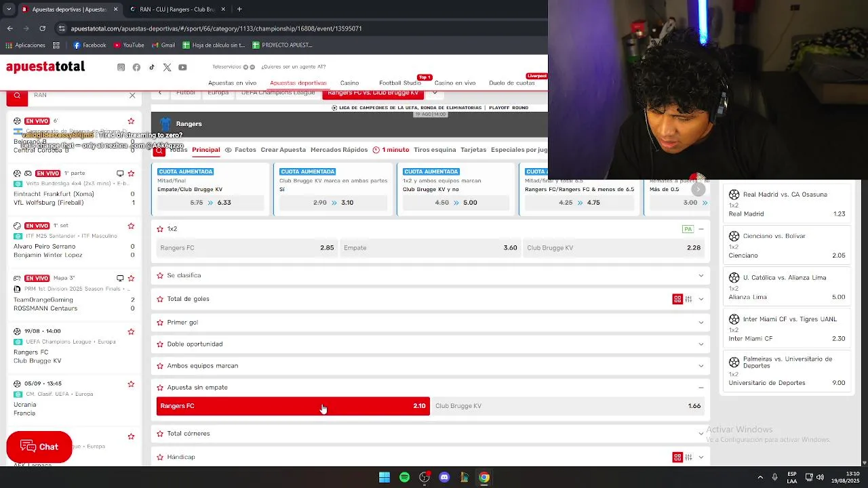Open the YouTube icon in the header

tap(182, 67)
